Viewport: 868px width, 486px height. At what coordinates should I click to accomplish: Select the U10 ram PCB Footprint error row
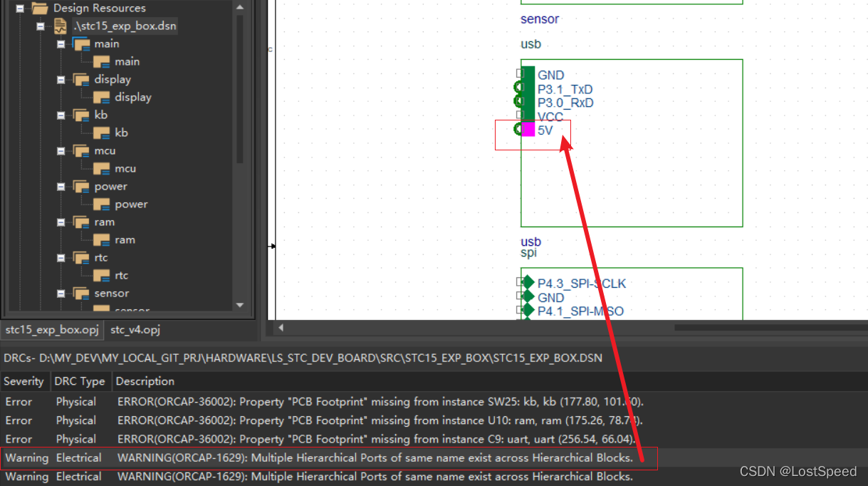[434, 420]
